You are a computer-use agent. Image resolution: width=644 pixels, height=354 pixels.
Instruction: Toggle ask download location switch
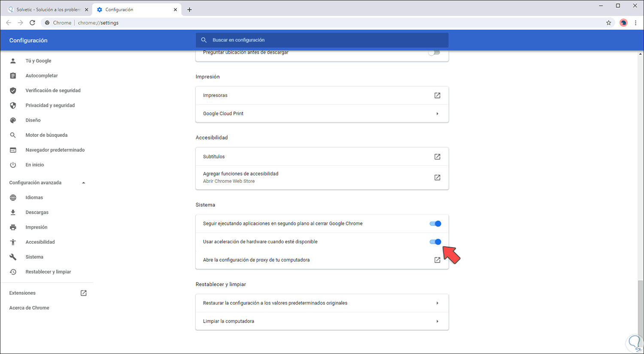434,53
